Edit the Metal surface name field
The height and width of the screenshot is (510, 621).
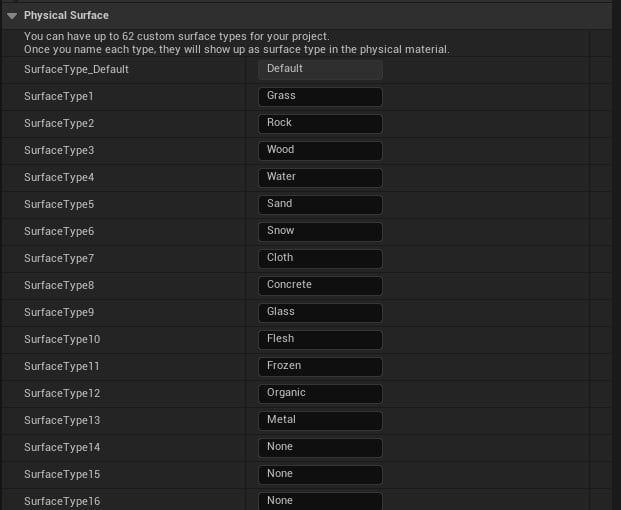click(x=320, y=420)
